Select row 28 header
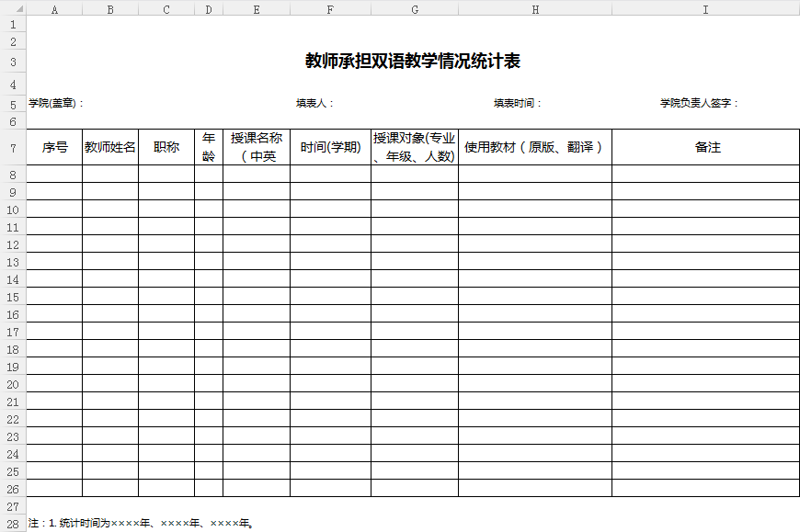 13,523
